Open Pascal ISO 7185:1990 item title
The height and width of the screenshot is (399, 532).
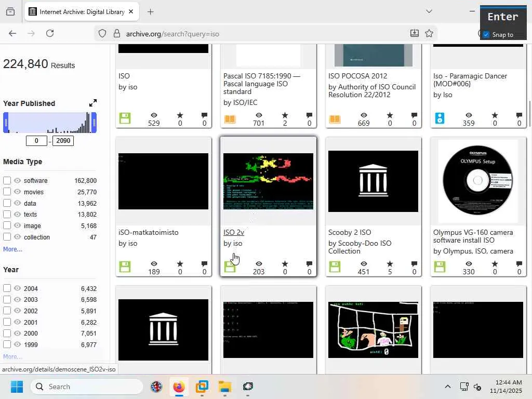pos(262,84)
